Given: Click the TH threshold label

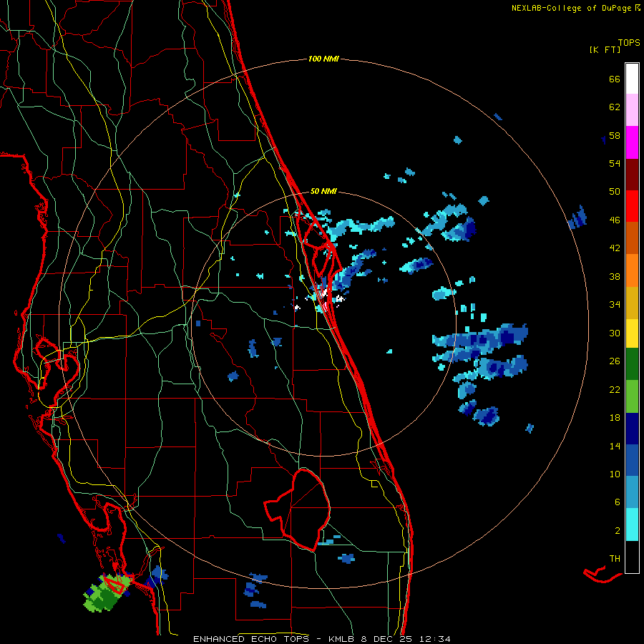Looking at the screenshot, I should 615,559.
